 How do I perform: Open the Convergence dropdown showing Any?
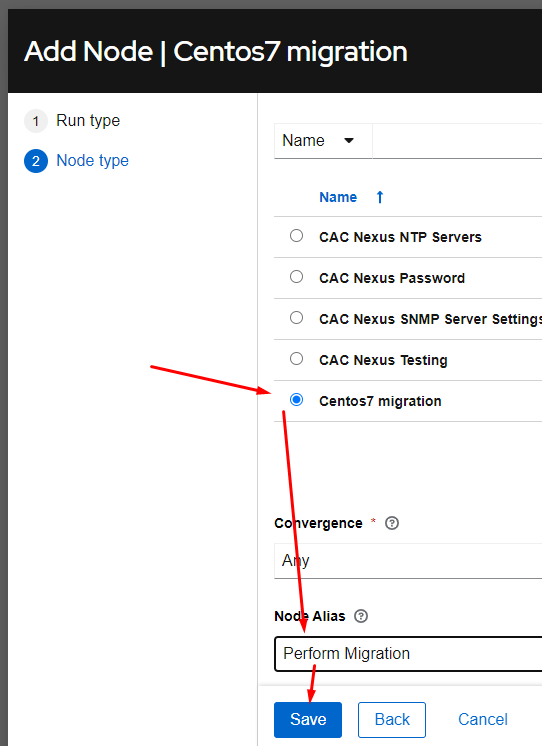(408, 561)
